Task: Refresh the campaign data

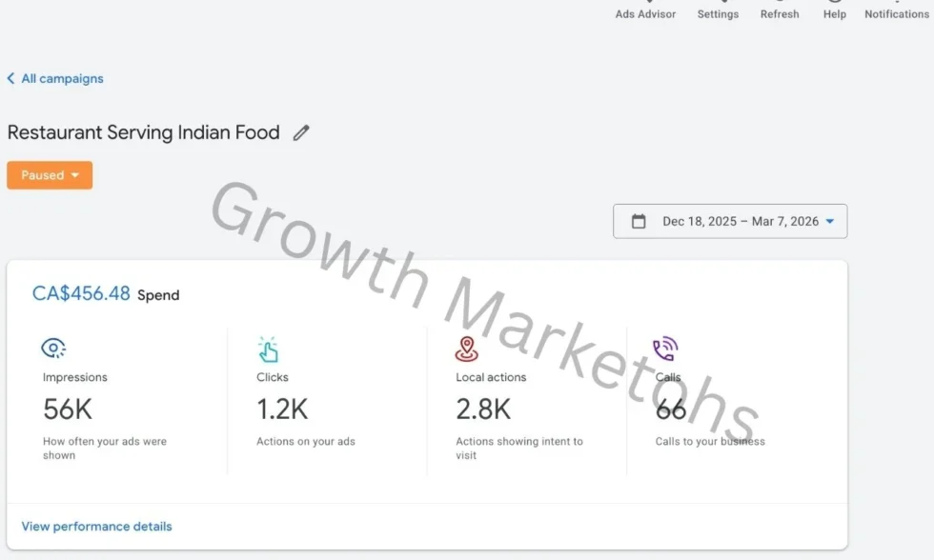Action: pyautogui.click(x=780, y=8)
